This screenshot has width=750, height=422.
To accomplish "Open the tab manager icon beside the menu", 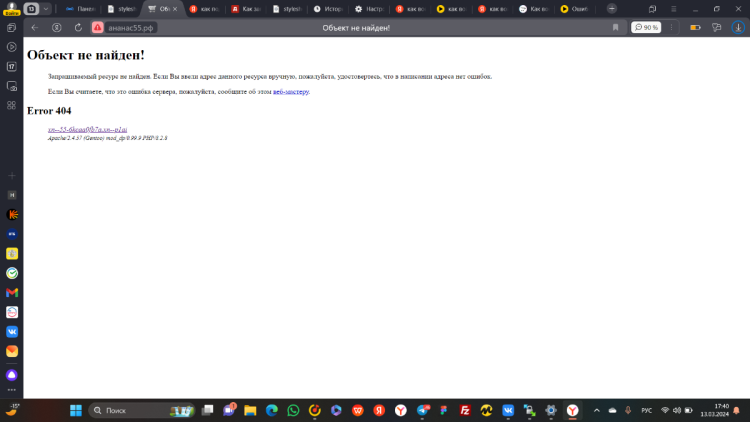I will coord(652,9).
